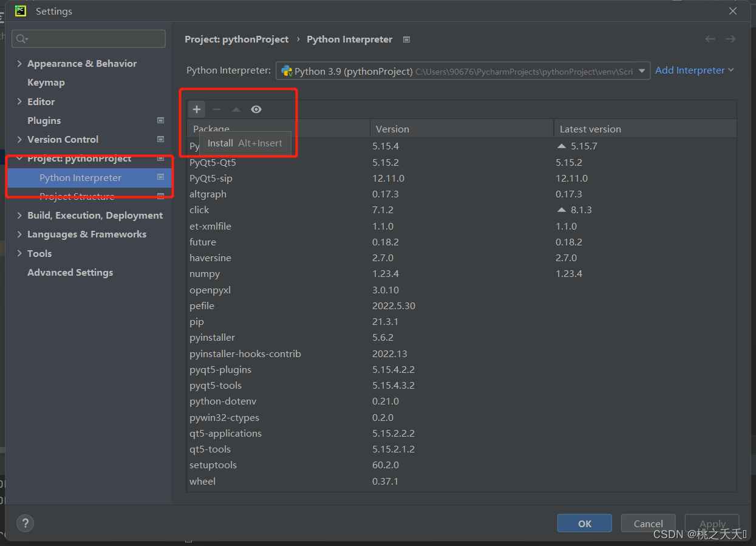Select the pyinstaller-hooks-contrib package row
756x546 pixels.
coord(461,353)
